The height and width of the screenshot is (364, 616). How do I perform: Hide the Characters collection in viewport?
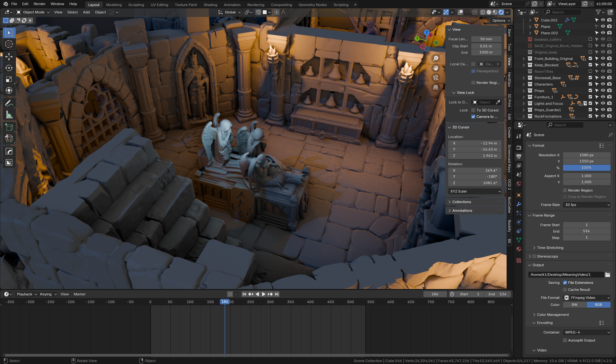tap(603, 84)
